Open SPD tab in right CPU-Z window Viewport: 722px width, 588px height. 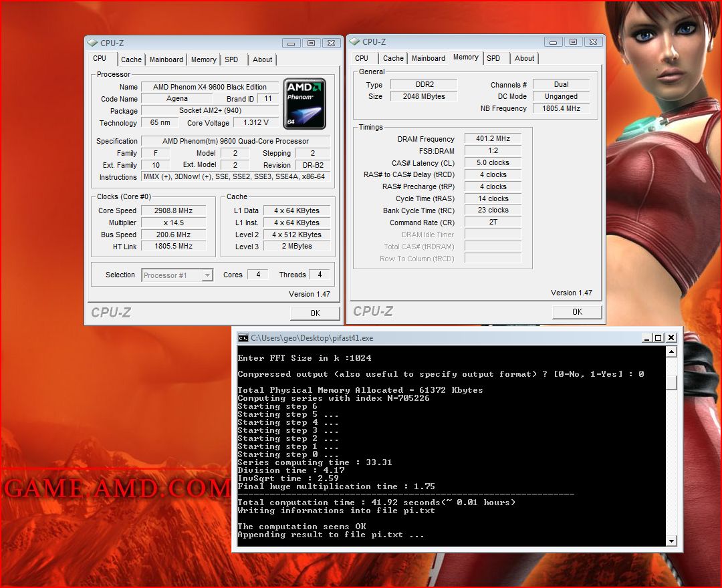pos(493,58)
